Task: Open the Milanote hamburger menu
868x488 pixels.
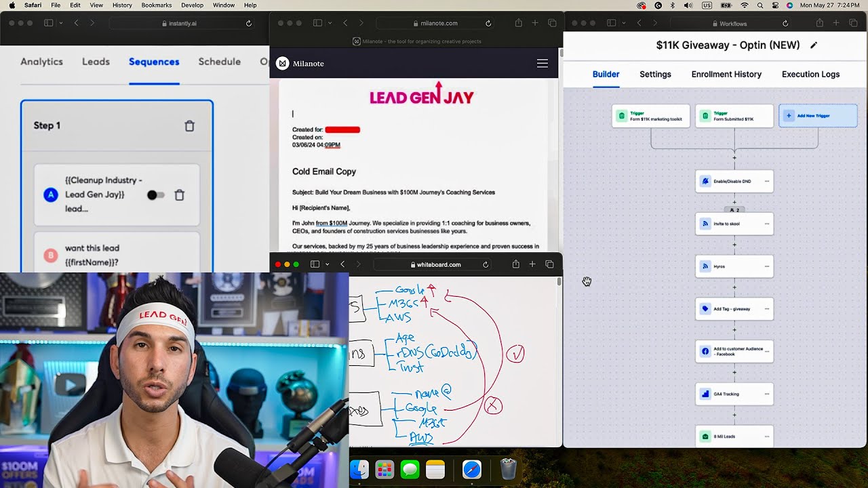Action: (542, 63)
